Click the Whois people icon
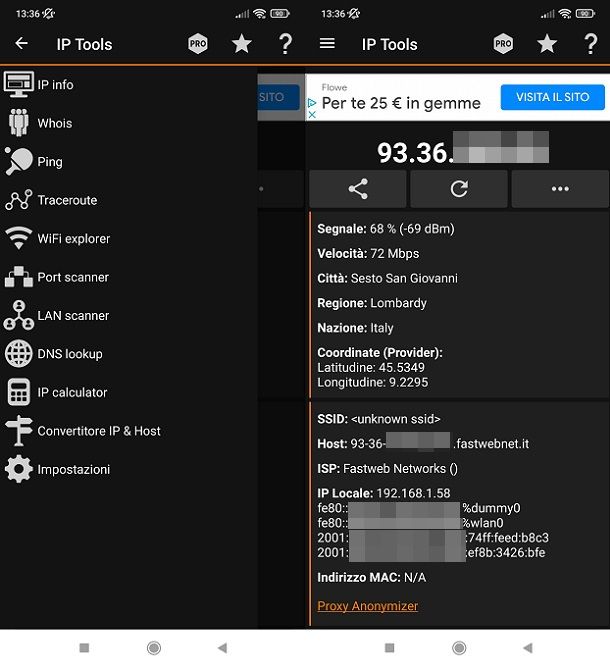This screenshot has width=610, height=671. coord(18,123)
